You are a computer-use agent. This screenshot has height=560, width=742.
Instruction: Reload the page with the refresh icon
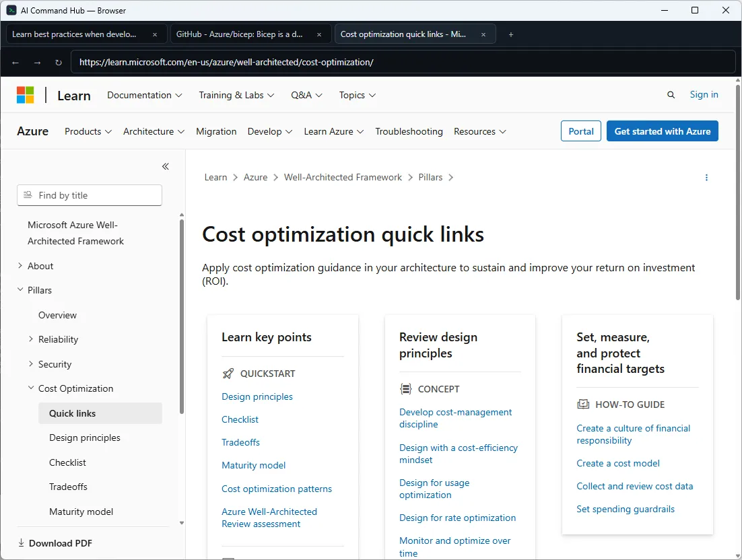click(58, 63)
